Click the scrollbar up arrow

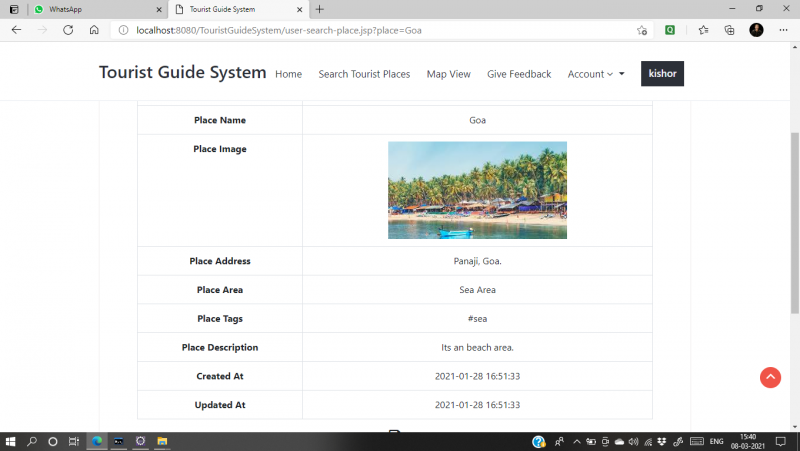click(x=795, y=47)
